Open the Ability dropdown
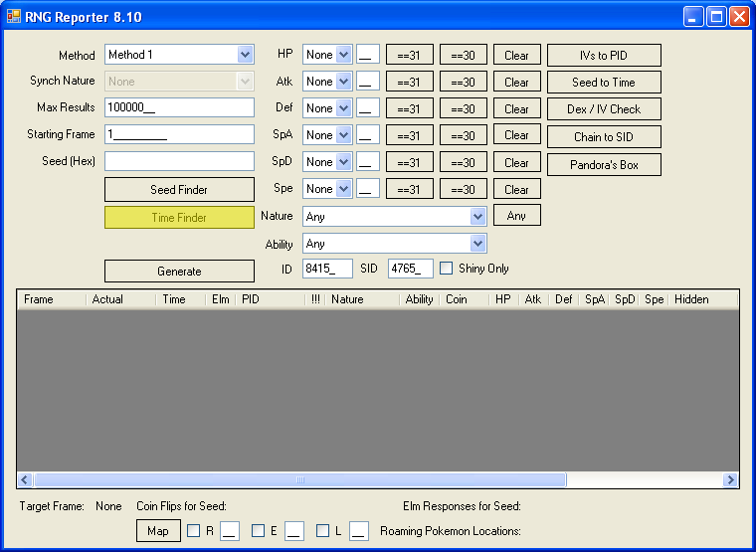The image size is (756, 552). point(477,244)
